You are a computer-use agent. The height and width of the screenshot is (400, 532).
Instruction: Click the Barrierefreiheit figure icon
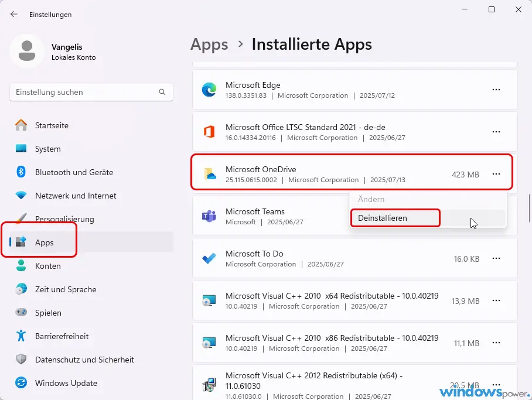tap(21, 336)
